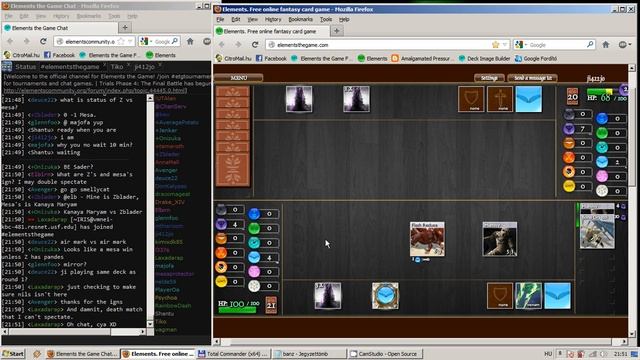The image size is (640, 360).
Task: Open search engine dropdown in chat window
Action: 145,41
